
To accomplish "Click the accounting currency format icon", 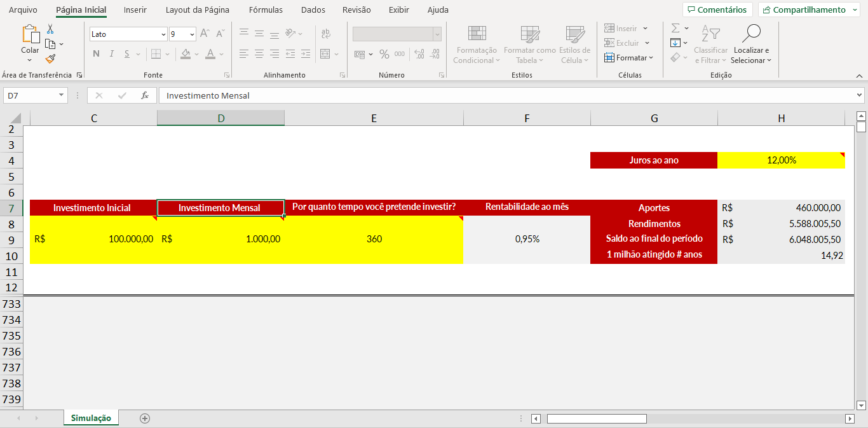I will tap(360, 55).
